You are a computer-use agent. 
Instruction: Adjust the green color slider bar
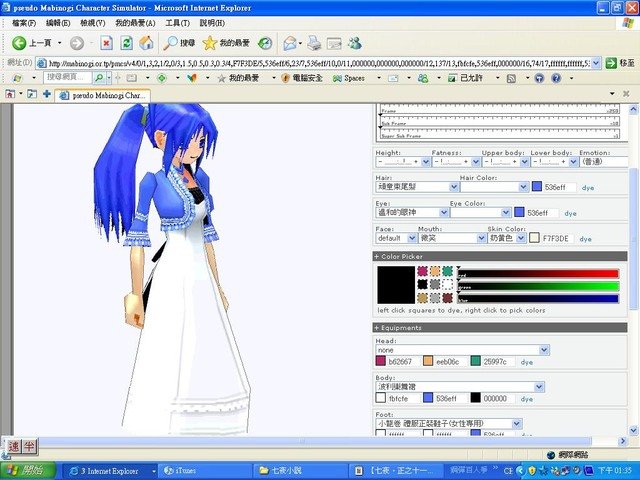click(538, 286)
